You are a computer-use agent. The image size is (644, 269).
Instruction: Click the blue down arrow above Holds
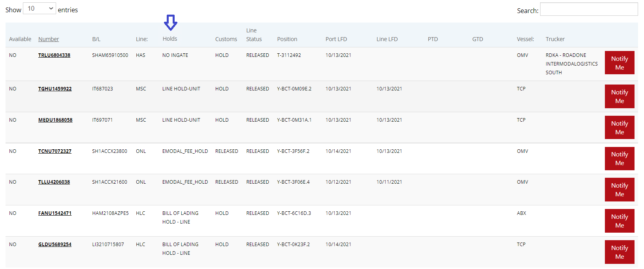[171, 23]
